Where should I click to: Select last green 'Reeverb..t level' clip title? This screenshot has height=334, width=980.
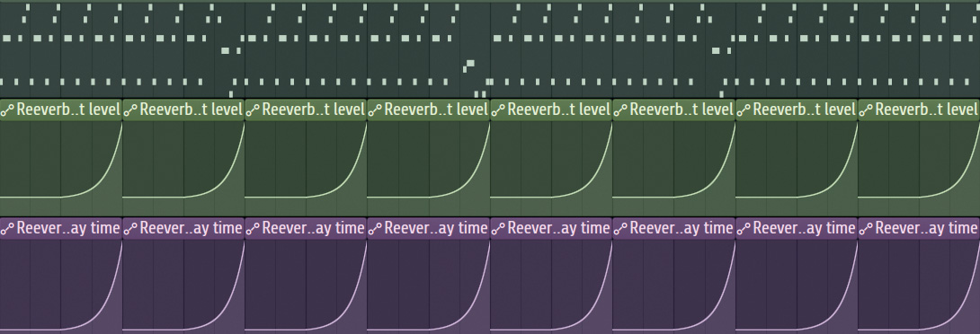(927, 110)
